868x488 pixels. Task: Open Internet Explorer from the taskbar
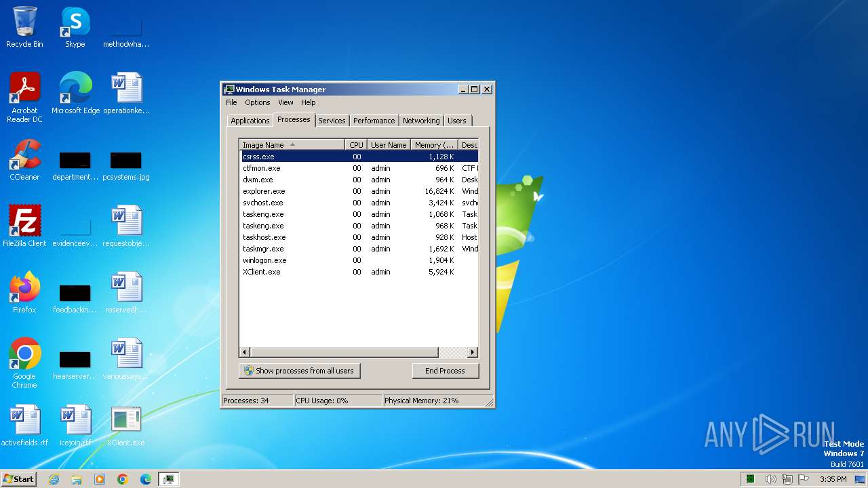point(54,479)
